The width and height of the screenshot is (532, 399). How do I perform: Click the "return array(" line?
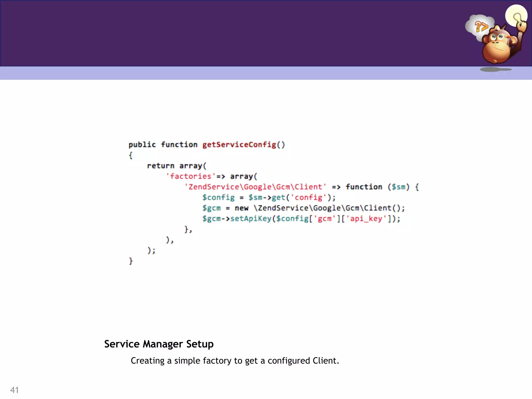(x=177, y=166)
